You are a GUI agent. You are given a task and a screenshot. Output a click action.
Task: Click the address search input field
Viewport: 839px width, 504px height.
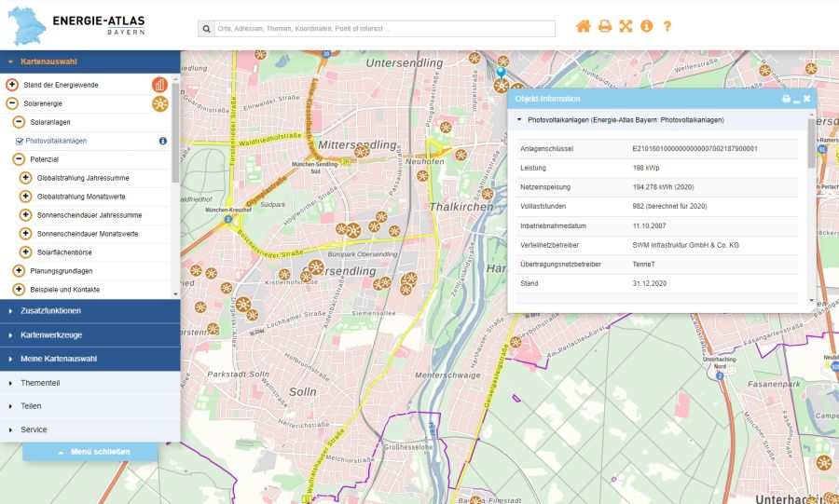click(x=384, y=29)
